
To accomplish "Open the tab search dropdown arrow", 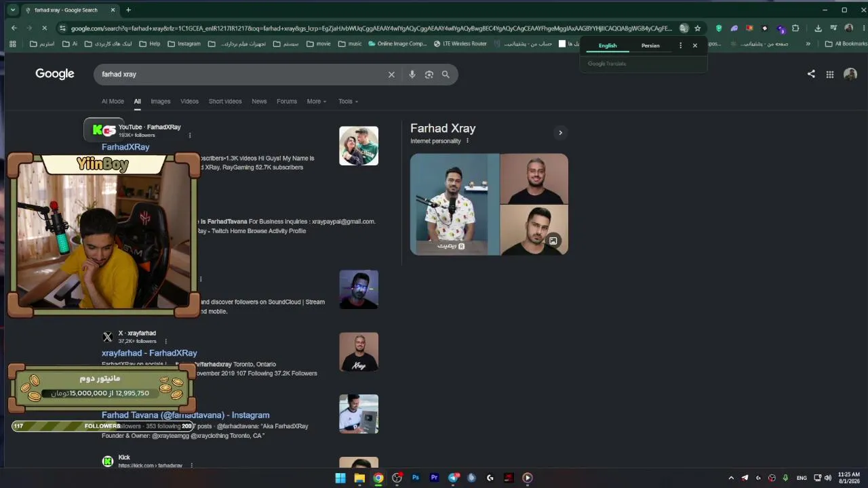I will 12,9.
